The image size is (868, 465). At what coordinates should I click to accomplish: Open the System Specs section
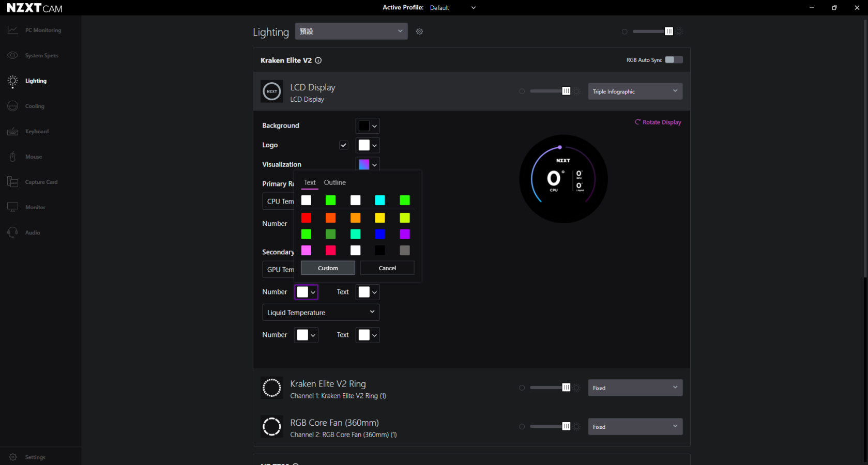click(x=41, y=56)
